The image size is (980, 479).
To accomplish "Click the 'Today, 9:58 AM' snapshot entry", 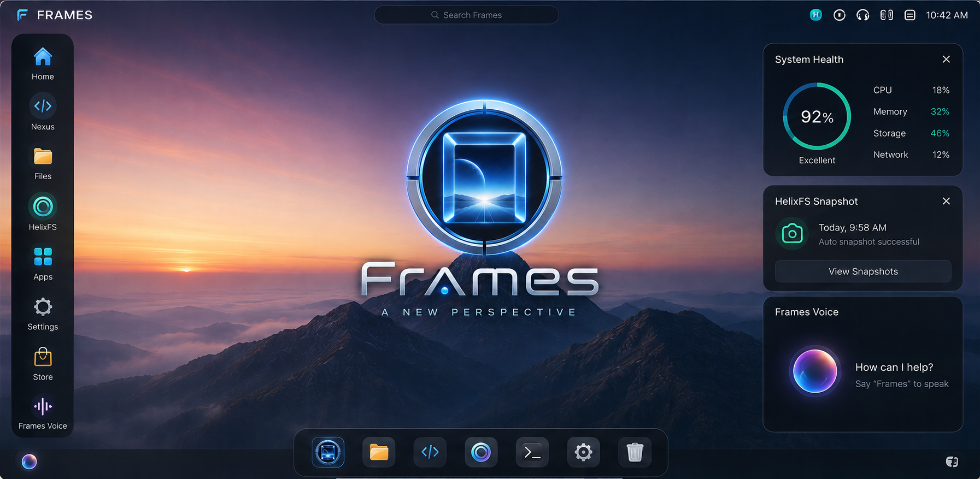I will 852,228.
